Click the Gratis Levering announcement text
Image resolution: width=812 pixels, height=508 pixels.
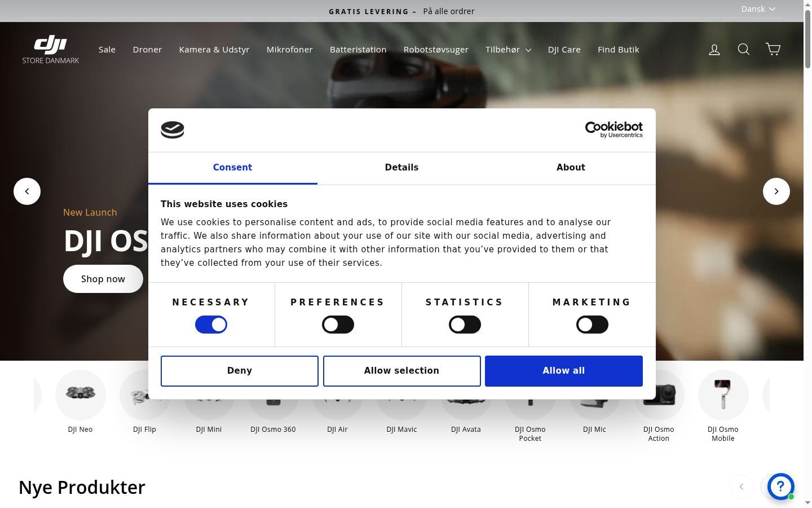[401, 11]
